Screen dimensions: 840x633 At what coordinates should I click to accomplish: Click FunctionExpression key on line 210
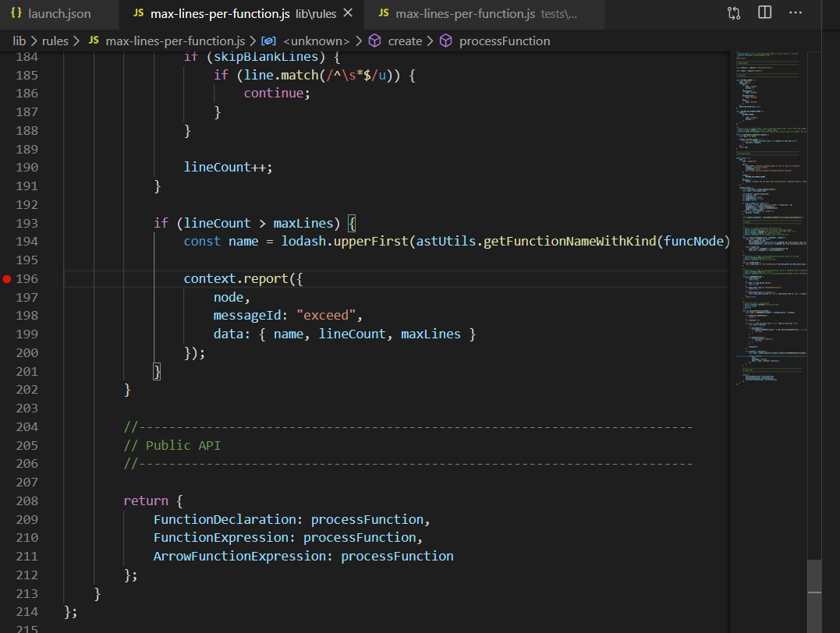point(222,538)
